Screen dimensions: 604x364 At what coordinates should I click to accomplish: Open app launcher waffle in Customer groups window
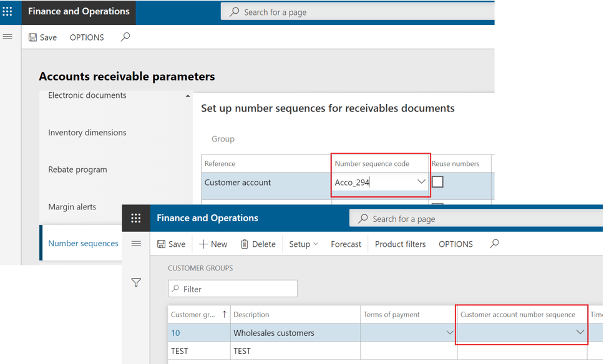136,218
